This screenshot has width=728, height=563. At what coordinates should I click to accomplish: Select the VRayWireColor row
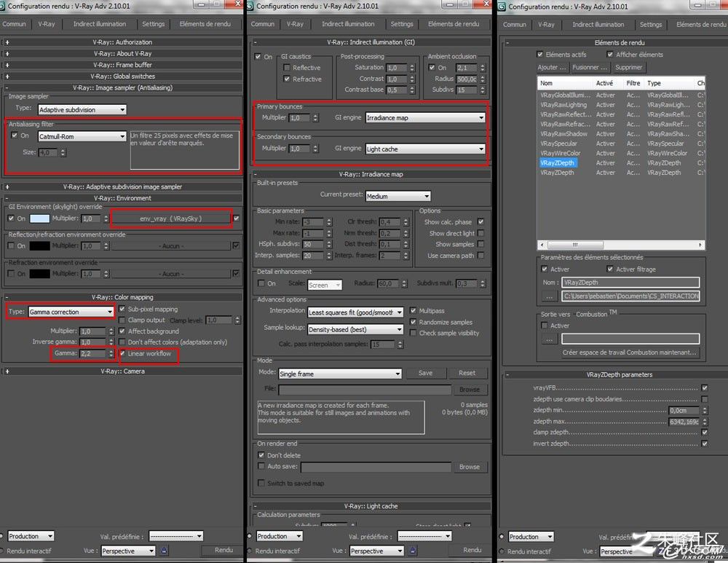tap(621, 153)
